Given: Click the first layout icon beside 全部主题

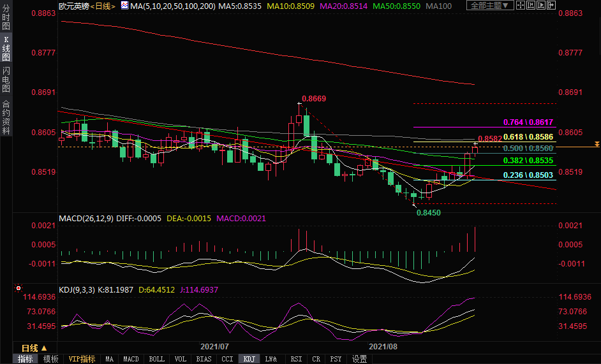Looking at the screenshot, I should 522,6.
